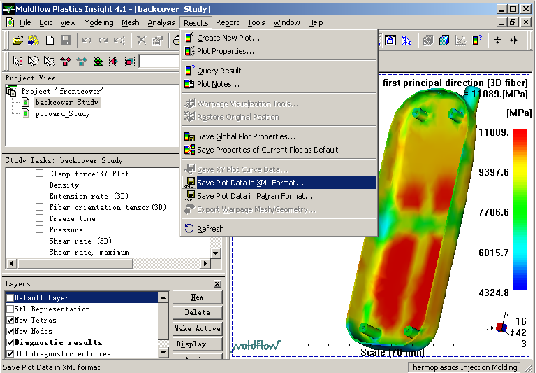Click the backcover Study icon in project tree
Screen dimensions: 536x373
[26, 102]
